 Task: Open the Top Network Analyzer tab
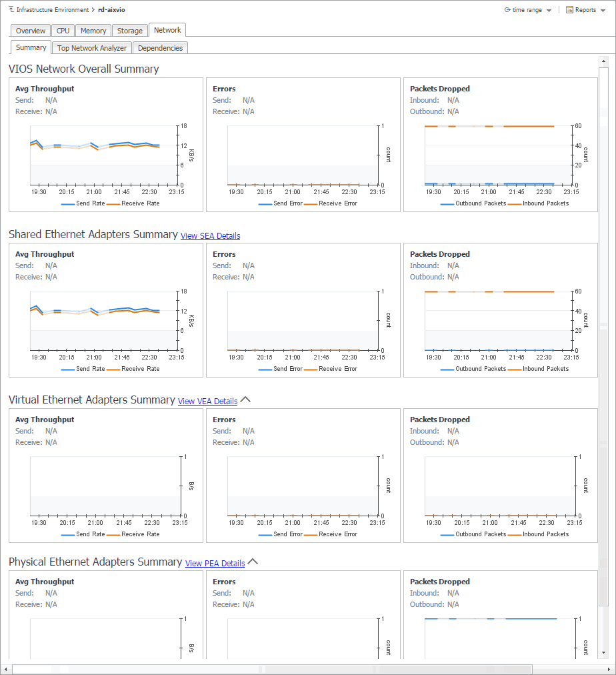pyautogui.click(x=91, y=48)
